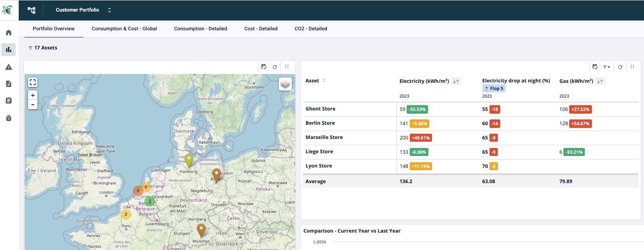644x250 pixels.
Task: Open the clipboard reports sidebar icon
Action: point(8,101)
